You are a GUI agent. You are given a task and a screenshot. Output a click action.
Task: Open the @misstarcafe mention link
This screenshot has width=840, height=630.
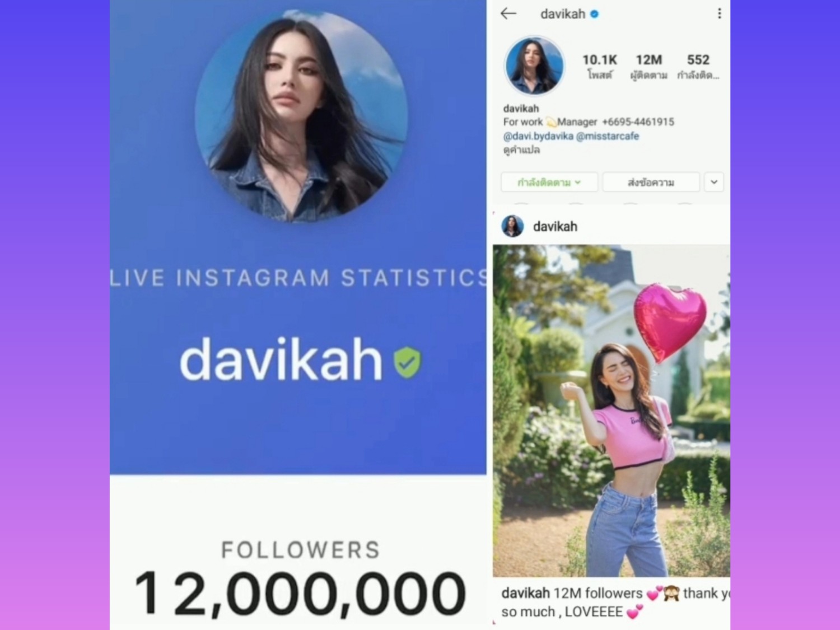pyautogui.click(x=608, y=136)
